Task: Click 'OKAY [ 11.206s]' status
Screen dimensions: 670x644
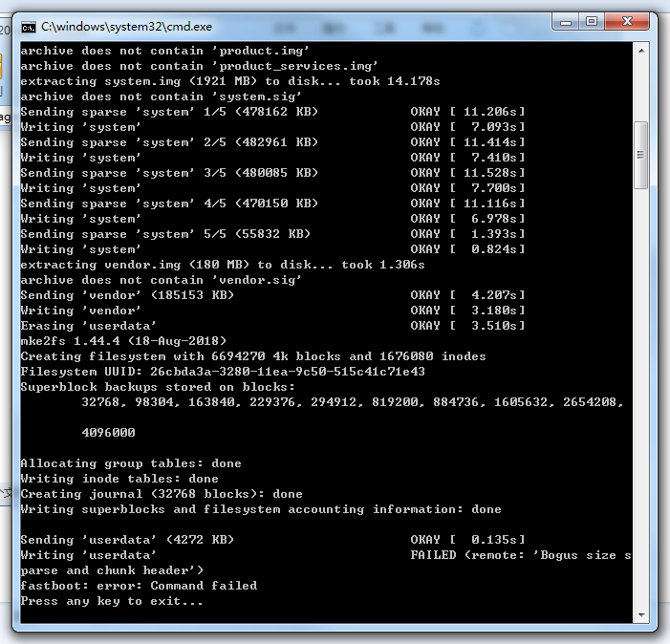Action: point(467,112)
